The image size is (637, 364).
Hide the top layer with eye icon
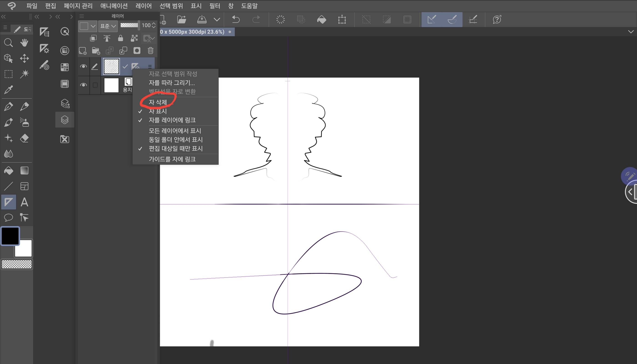tap(83, 66)
